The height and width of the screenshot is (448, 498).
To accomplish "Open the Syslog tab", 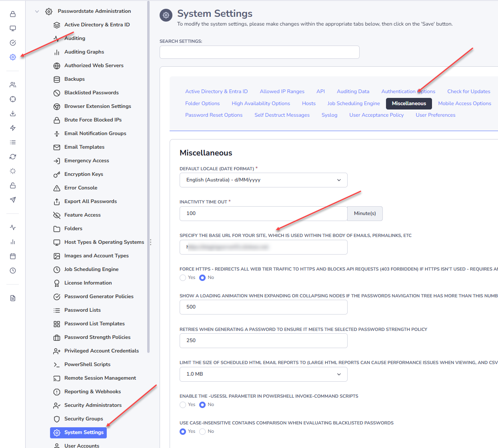I will (x=330, y=115).
